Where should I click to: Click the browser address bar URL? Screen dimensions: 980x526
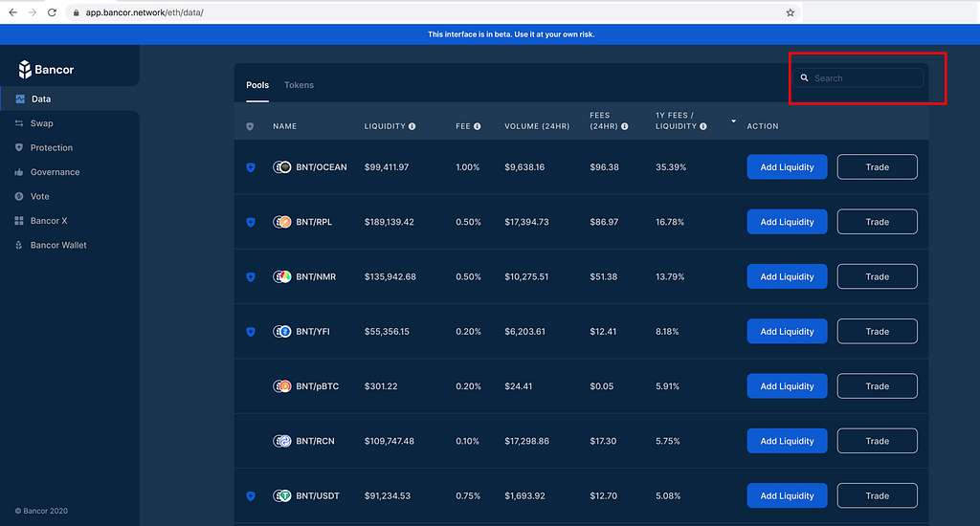(145, 12)
